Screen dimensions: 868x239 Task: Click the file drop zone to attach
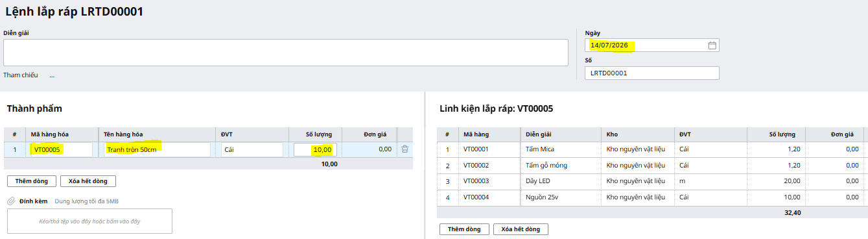point(89,221)
